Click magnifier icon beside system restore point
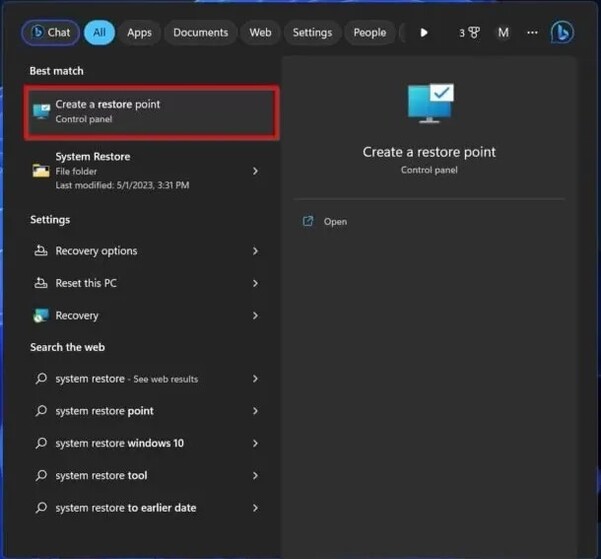 [41, 411]
